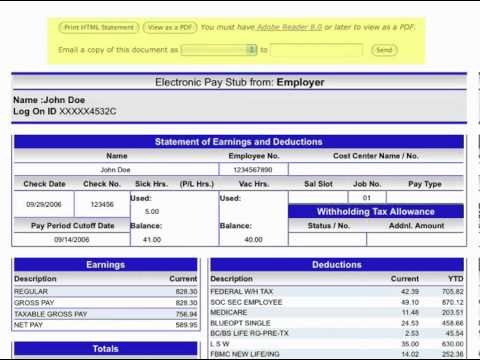This screenshot has height=360, width=480.
Task: Select the FEDERAL W/H TAX deduction row
Action: 337,292
